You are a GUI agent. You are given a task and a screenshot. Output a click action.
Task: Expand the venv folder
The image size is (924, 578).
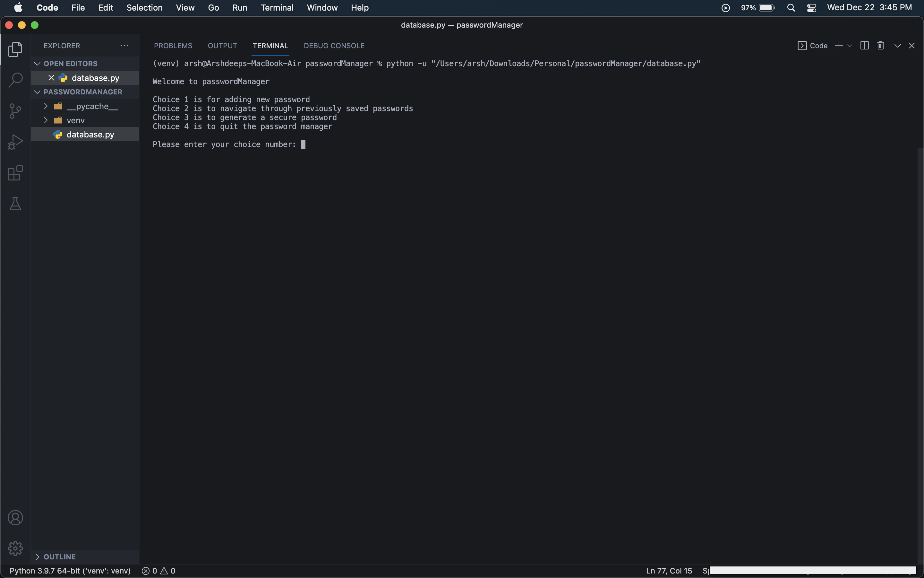coord(46,120)
